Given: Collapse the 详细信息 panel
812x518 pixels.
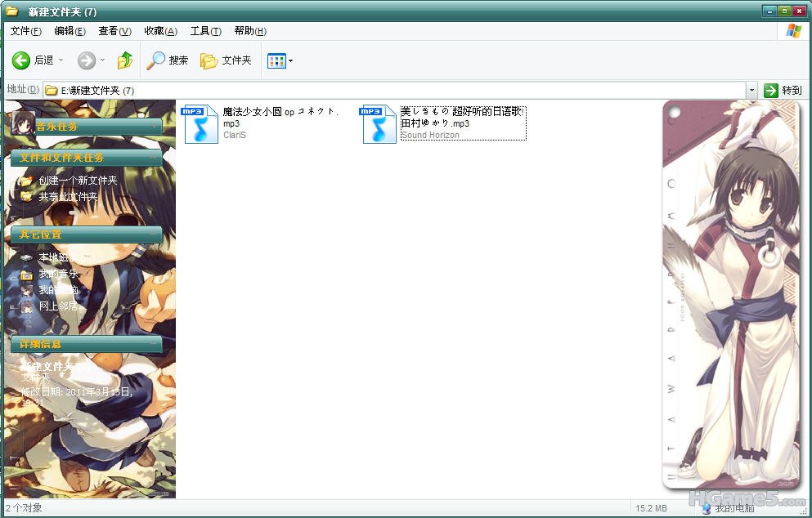Looking at the screenshot, I should (154, 344).
